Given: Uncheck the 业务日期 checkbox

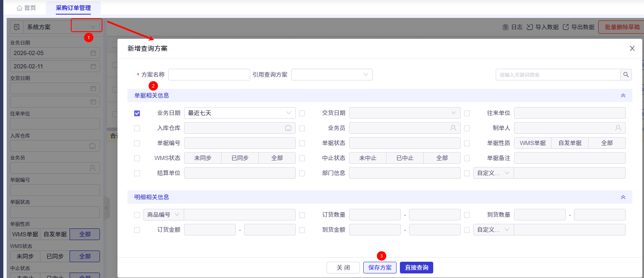Looking at the screenshot, I should 137,113.
